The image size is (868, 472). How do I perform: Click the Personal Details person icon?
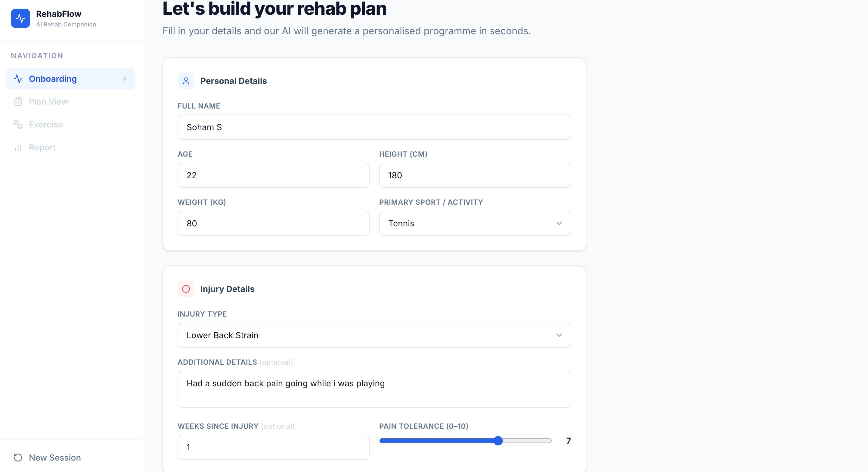tap(186, 81)
